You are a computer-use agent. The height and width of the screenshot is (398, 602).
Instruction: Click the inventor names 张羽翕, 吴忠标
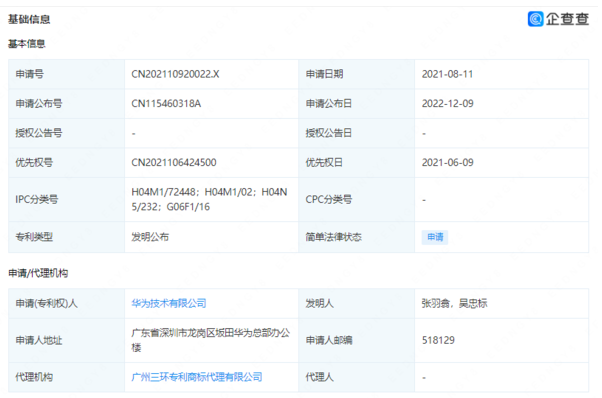pyautogui.click(x=454, y=304)
